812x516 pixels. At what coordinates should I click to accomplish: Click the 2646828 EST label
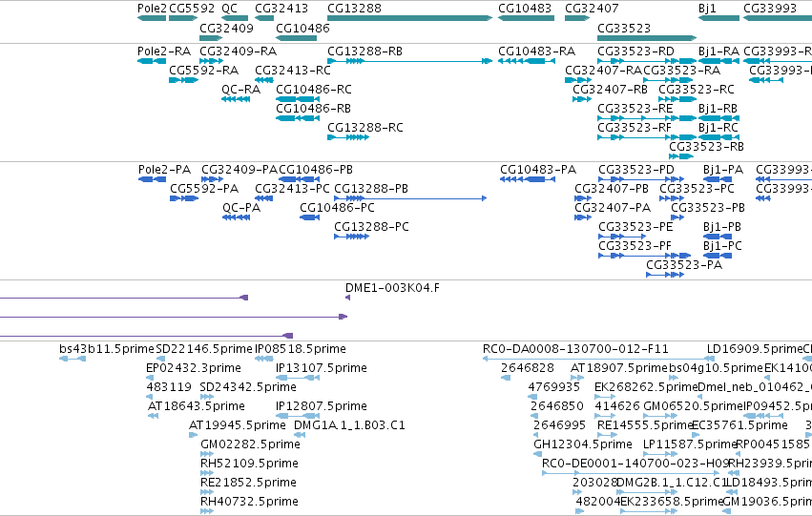pyautogui.click(x=527, y=368)
